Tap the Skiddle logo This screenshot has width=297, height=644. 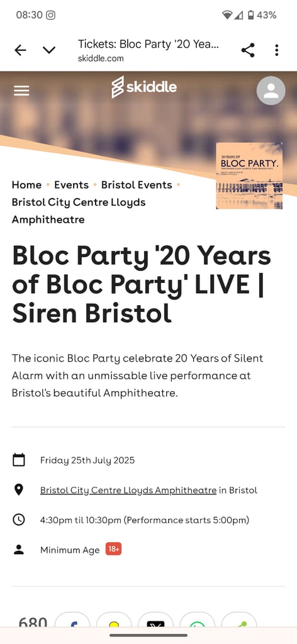(143, 87)
